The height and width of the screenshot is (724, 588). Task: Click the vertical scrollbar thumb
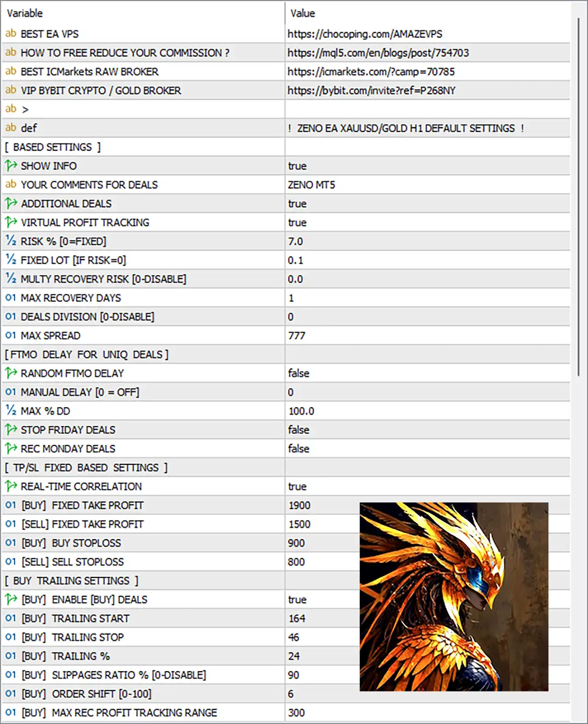(x=578, y=198)
